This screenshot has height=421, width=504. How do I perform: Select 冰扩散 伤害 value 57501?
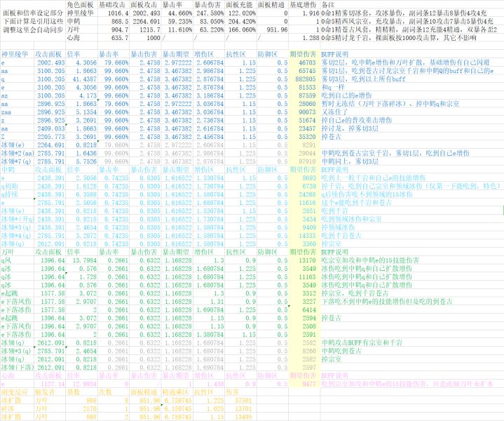click(243, 401)
